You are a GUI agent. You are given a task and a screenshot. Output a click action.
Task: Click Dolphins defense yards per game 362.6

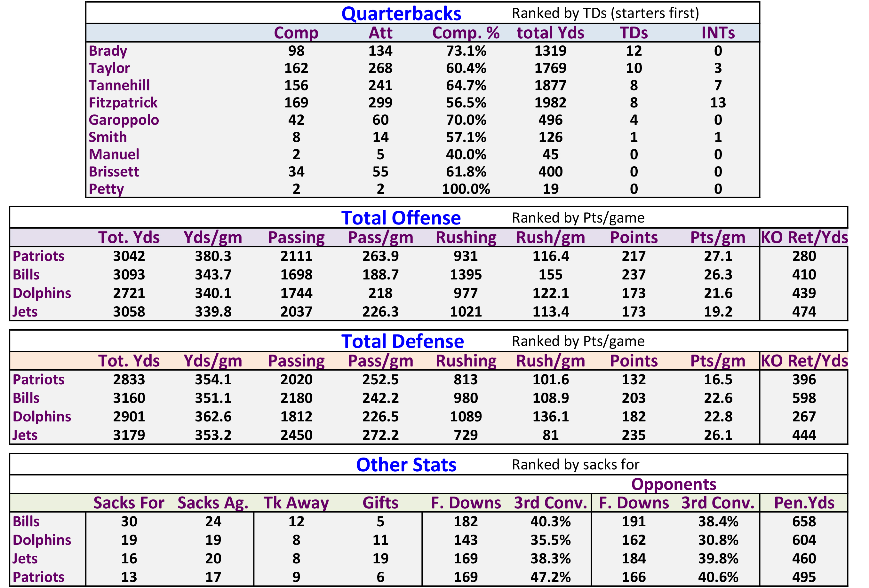point(213,416)
